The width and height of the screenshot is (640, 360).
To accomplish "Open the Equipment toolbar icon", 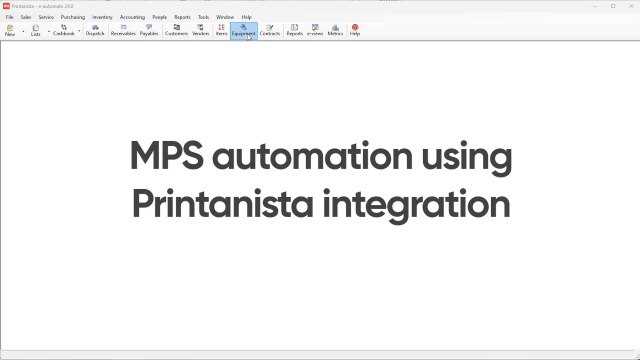I will 244,31.
